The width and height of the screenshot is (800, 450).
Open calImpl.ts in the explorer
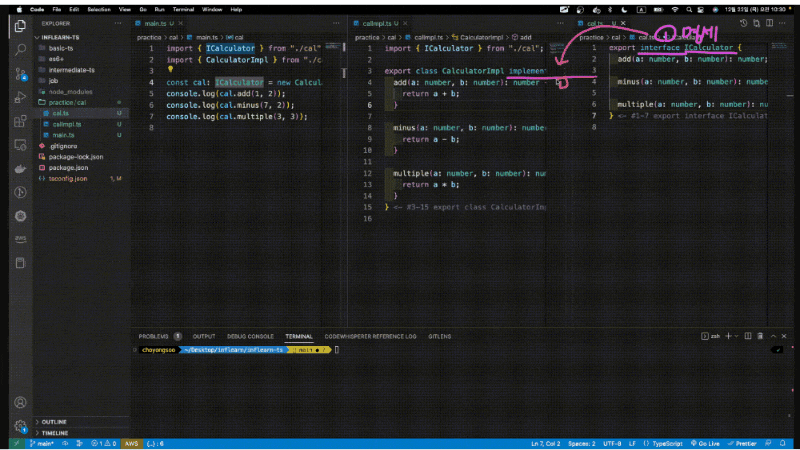point(67,124)
